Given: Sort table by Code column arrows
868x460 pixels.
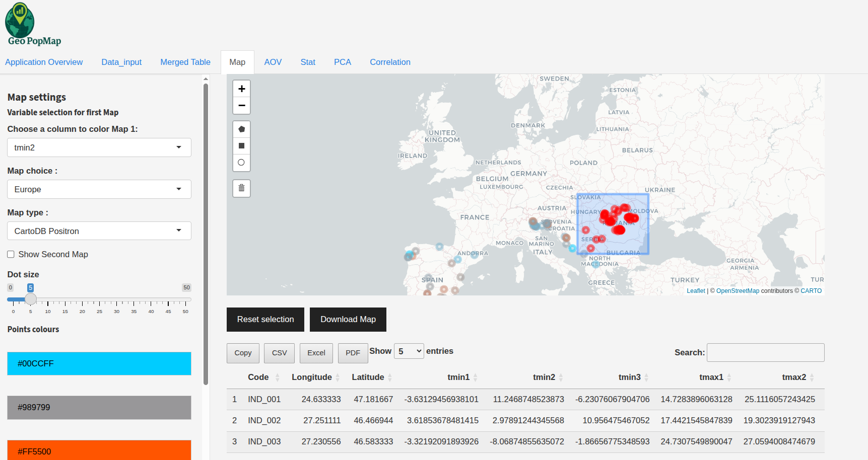Looking at the screenshot, I should 277,377.
